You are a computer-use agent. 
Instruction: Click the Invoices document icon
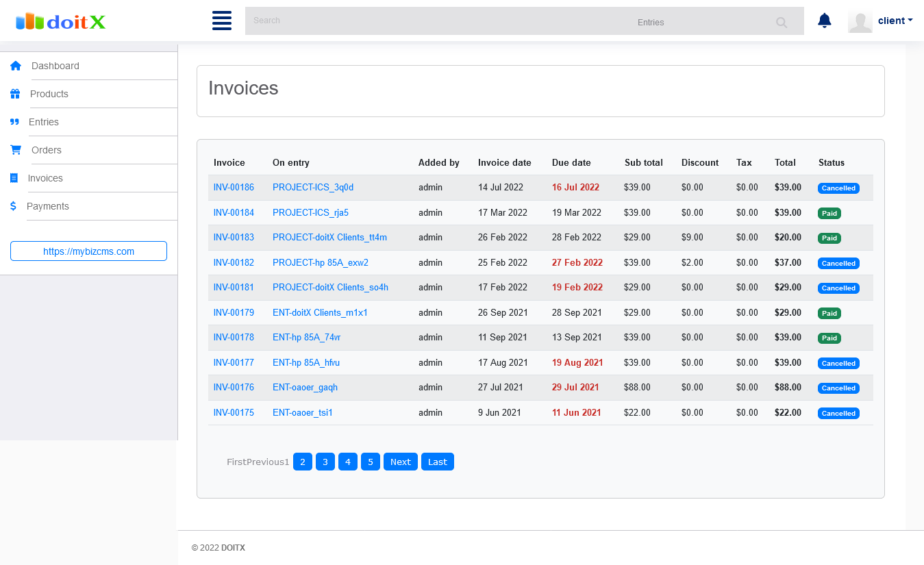pos(14,178)
